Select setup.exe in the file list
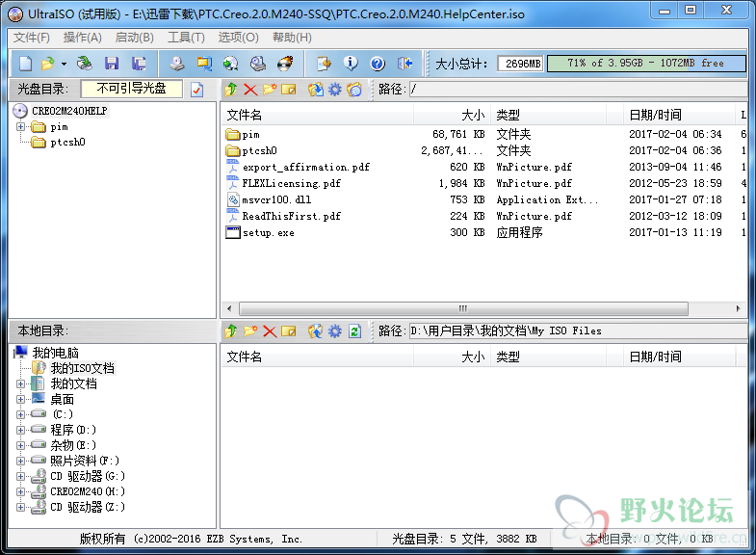 (x=268, y=233)
